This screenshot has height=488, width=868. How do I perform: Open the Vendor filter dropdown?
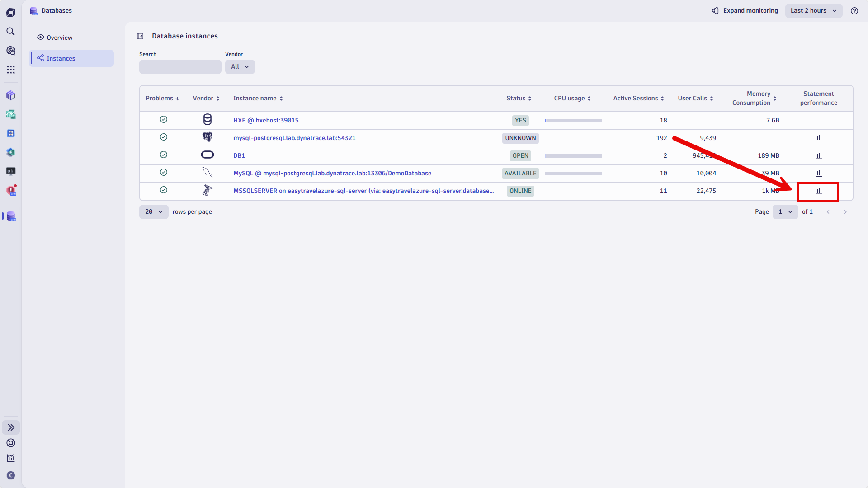[x=240, y=66]
